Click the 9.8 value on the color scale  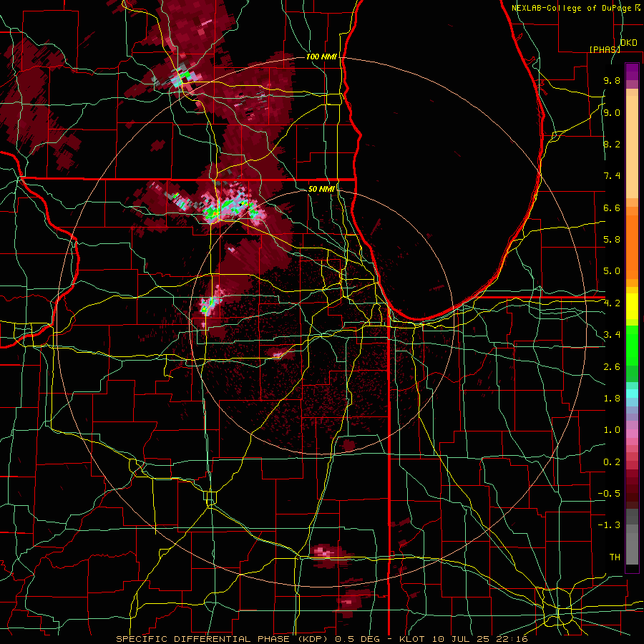pyautogui.click(x=612, y=80)
